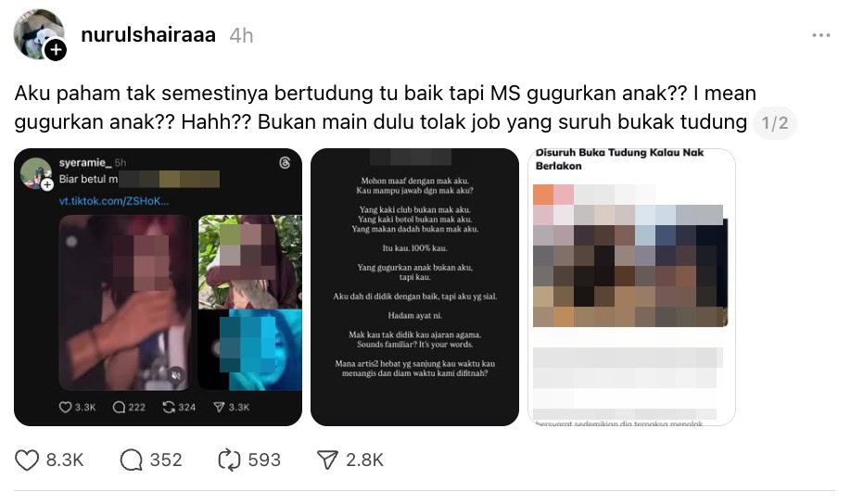This screenshot has height=504, width=851.
Task: Open the three-dot more options menu
Action: coord(821,35)
